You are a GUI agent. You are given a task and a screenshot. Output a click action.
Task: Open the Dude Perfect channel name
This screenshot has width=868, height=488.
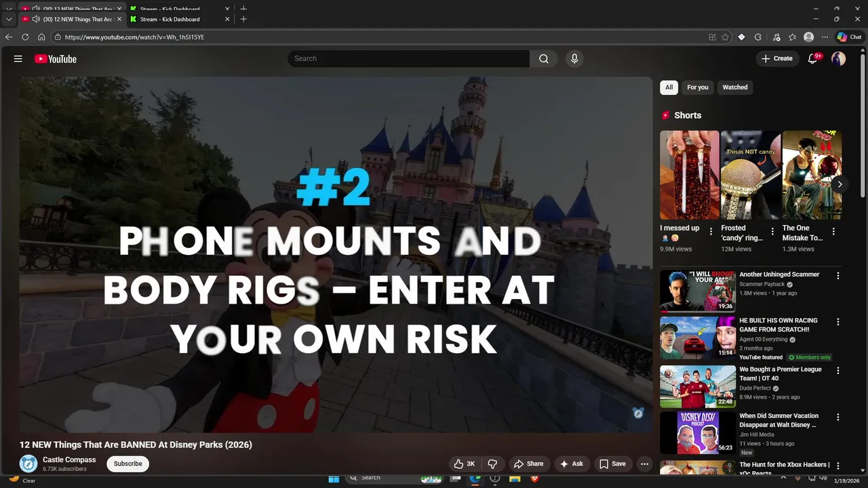755,388
